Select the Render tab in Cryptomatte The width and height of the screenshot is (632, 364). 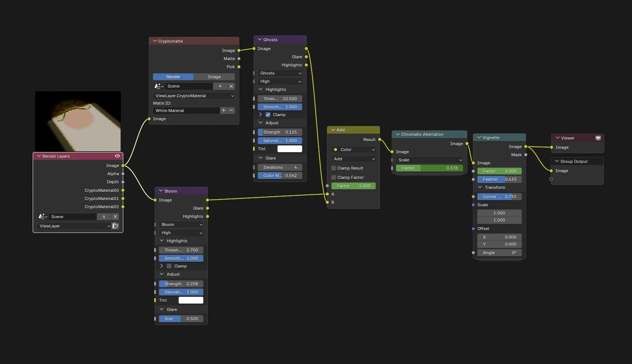coord(173,77)
